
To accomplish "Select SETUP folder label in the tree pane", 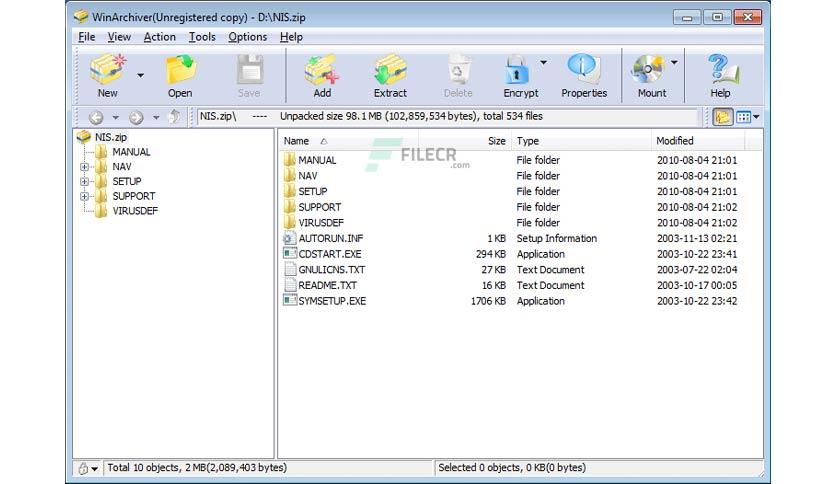I will point(126,182).
